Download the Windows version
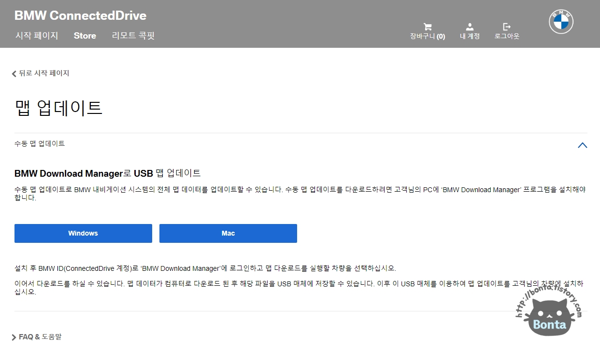Viewport: 600px width, 364px height. click(x=83, y=233)
